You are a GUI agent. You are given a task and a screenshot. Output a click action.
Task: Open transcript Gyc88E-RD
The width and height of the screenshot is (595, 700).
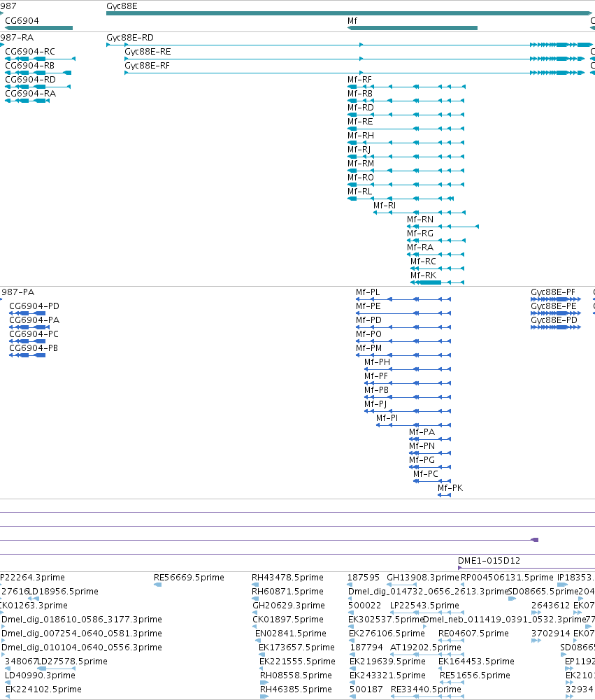pos(130,38)
